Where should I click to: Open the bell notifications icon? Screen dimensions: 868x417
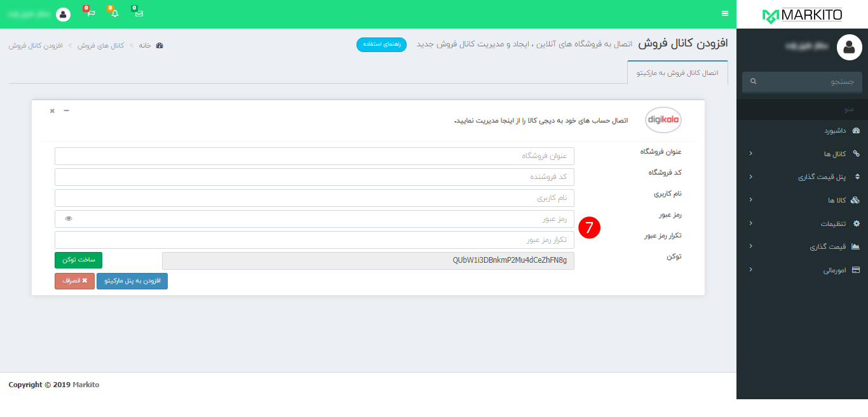click(x=115, y=13)
